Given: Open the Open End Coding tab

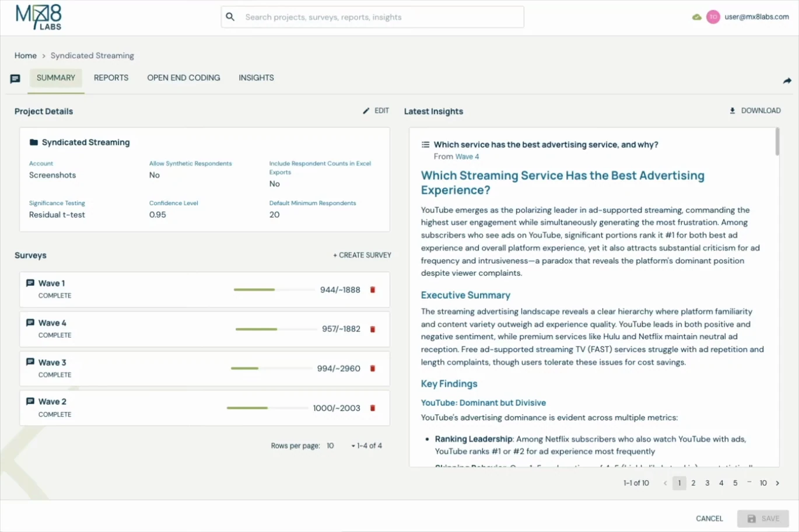Looking at the screenshot, I should (x=184, y=78).
